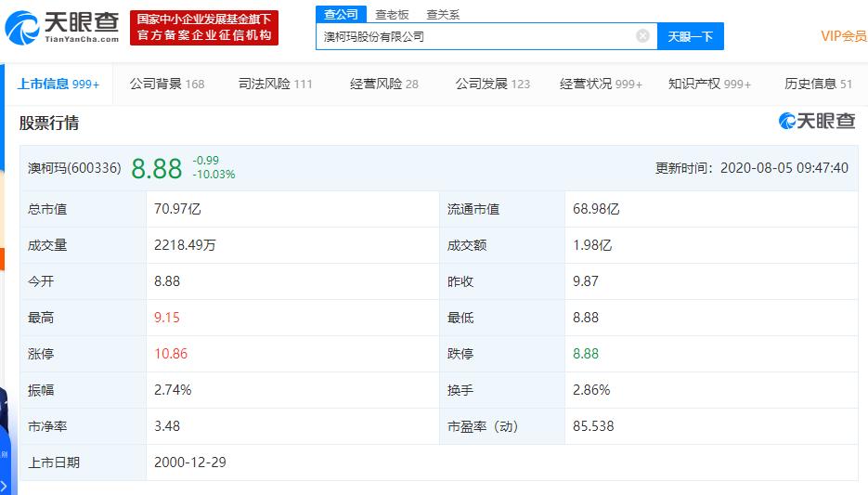Click the 股票行情 section heading
Image resolution: width=868 pixels, height=495 pixels.
coord(49,123)
